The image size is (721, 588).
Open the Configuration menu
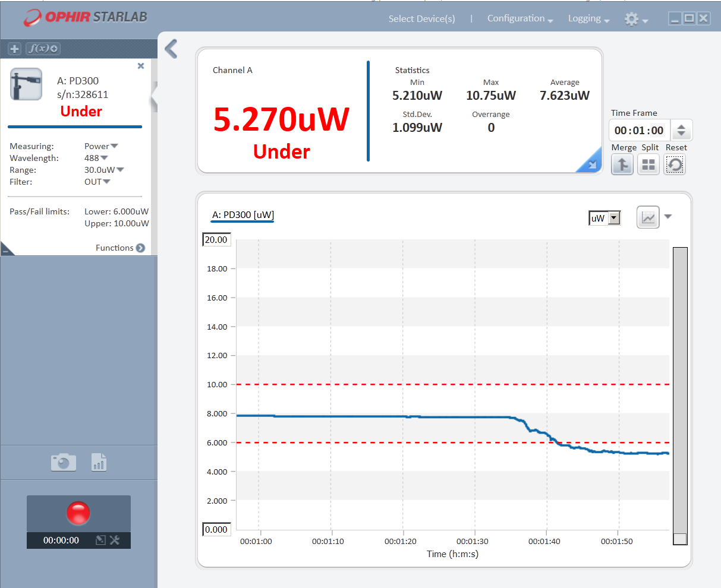point(520,18)
